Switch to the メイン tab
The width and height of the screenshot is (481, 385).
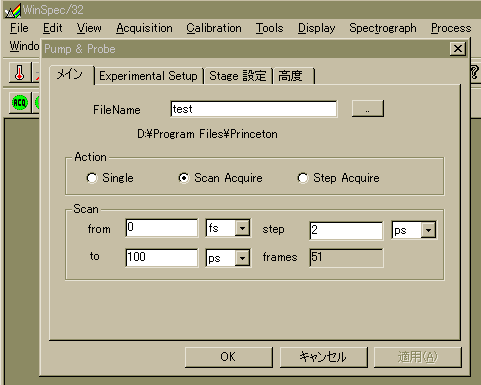click(x=71, y=75)
